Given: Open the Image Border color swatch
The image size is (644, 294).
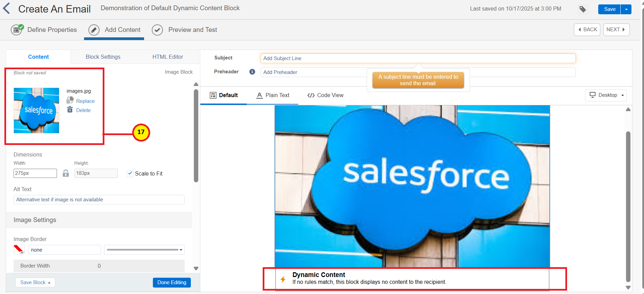Looking at the screenshot, I should [x=19, y=250].
